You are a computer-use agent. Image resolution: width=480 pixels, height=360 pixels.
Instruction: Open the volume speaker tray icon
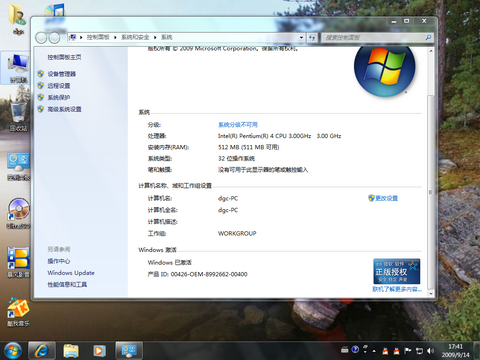point(431,351)
